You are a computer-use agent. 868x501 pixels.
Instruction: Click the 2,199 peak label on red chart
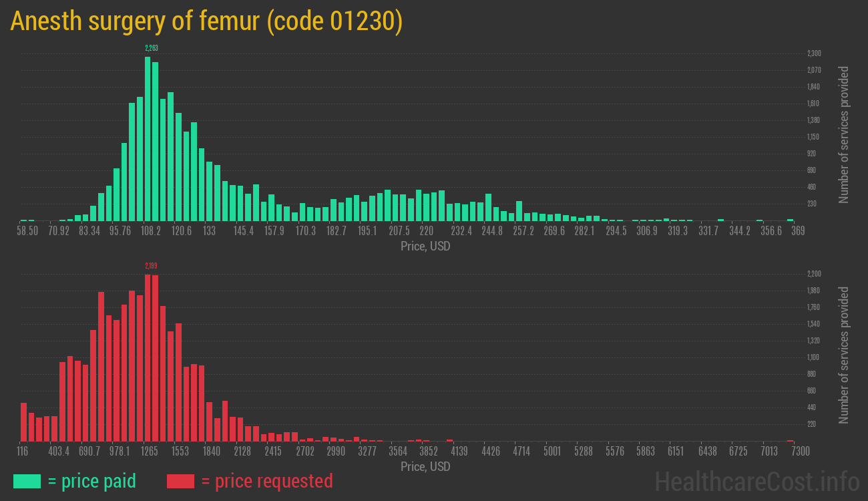click(x=152, y=266)
